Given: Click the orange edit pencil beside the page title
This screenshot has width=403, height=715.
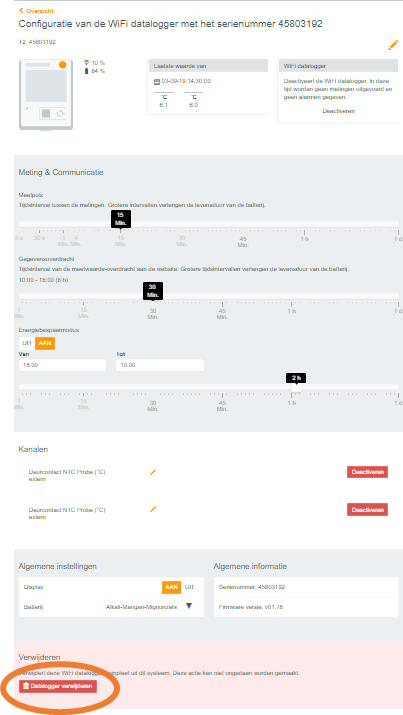Looking at the screenshot, I should tap(393, 45).
